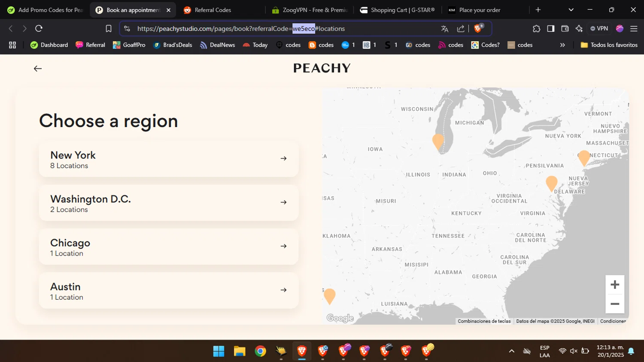Bookmark this page icon

tap(109, 28)
